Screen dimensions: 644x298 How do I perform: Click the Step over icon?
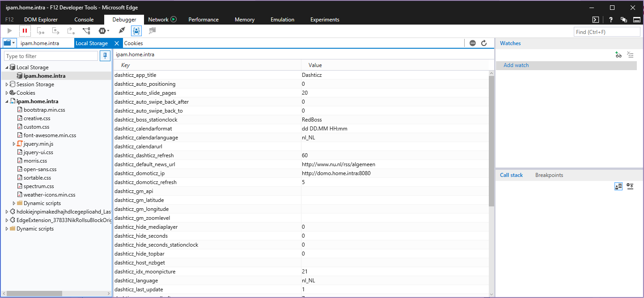[56, 31]
